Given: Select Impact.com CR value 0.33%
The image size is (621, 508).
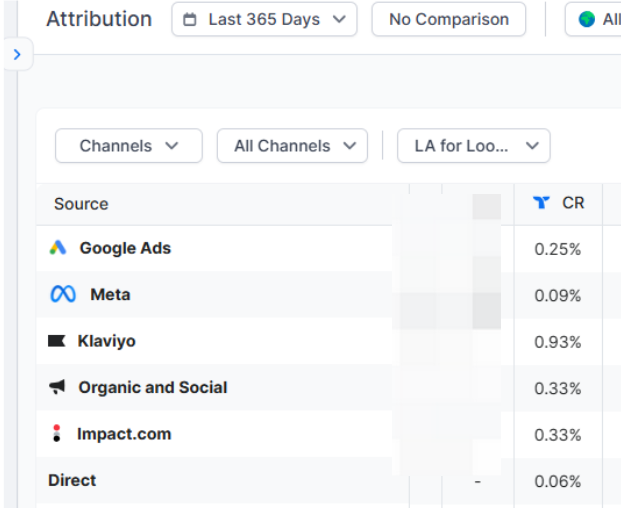Looking at the screenshot, I should pos(558,435).
